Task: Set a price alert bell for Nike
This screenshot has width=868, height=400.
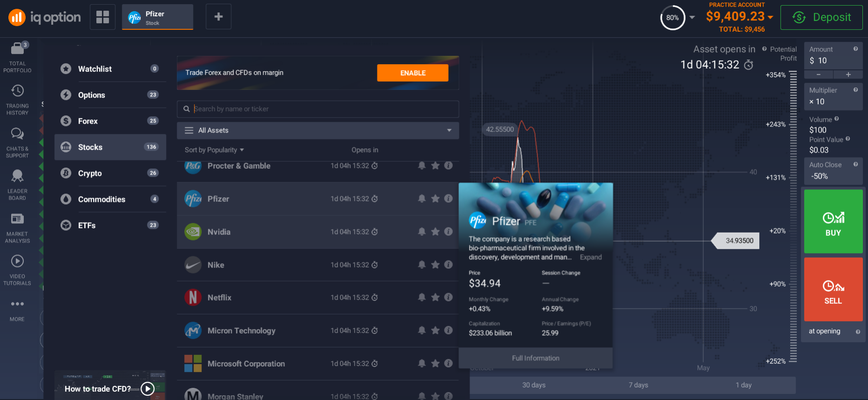Action: click(x=422, y=265)
